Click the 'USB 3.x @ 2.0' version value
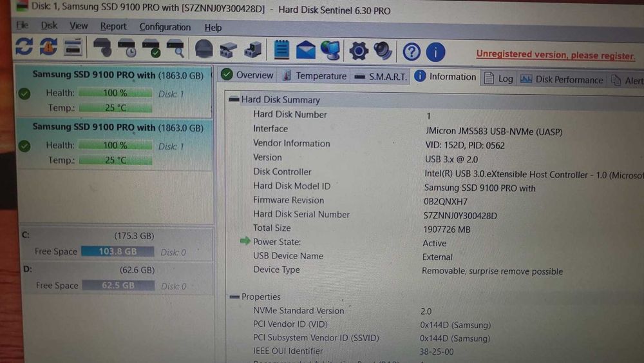 click(x=451, y=159)
